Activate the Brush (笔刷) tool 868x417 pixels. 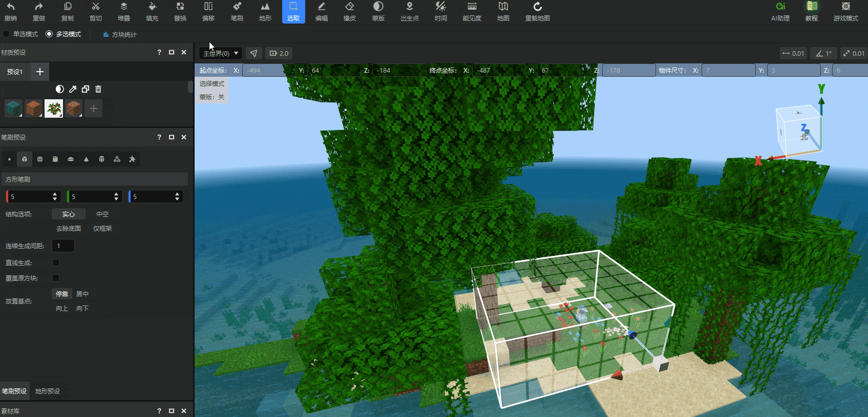click(237, 11)
